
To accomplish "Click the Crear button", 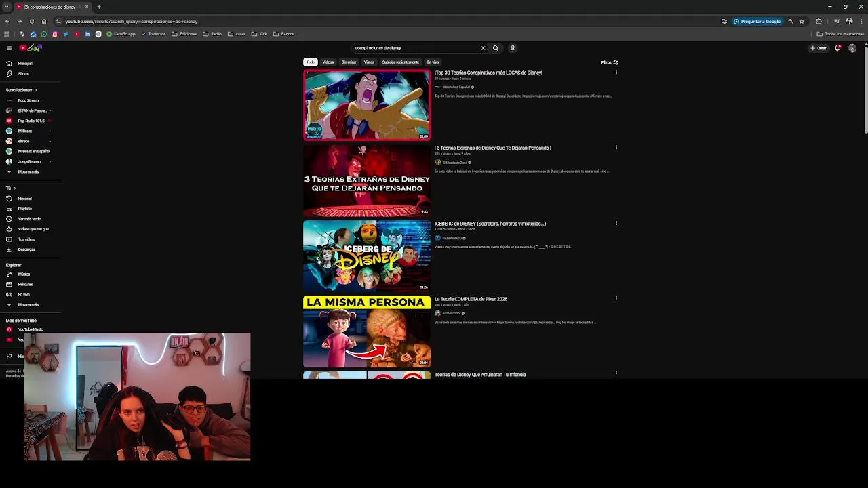I will click(818, 48).
